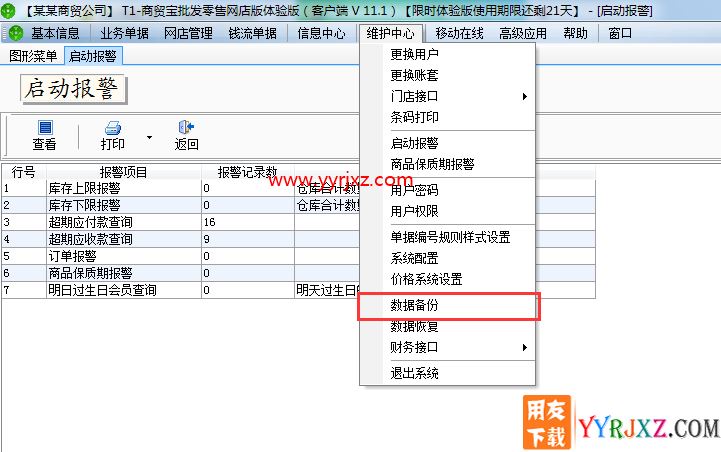721x452 pixels.
Task: Click record count 16 cell
Action: coord(248,222)
